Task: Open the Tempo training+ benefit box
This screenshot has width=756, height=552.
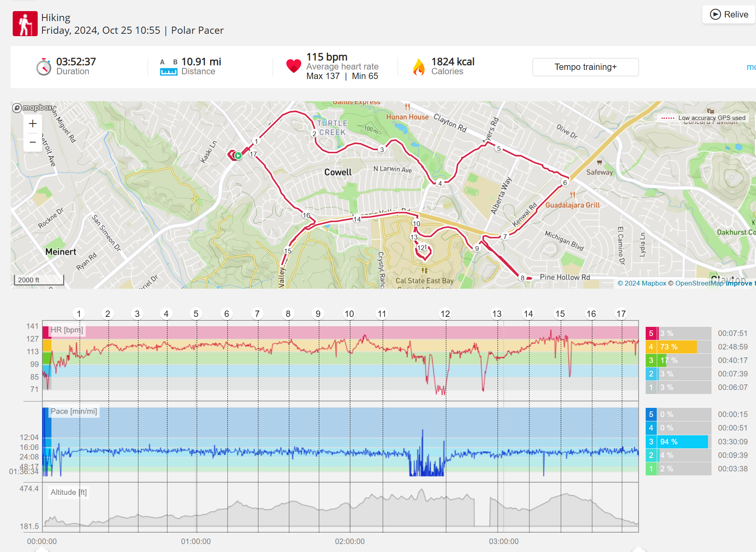Action: (x=585, y=67)
